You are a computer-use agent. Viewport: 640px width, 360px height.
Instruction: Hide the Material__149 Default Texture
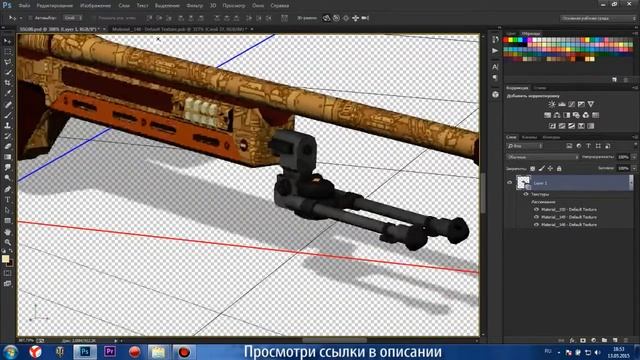[x=536, y=217]
